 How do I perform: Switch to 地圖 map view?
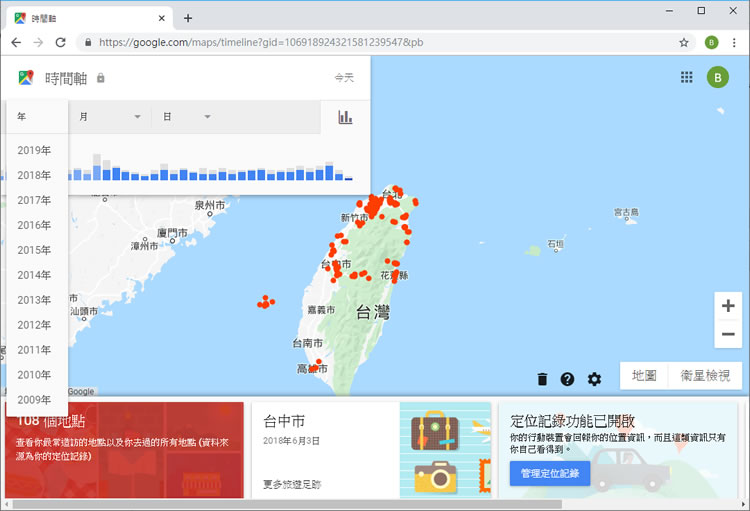click(644, 376)
